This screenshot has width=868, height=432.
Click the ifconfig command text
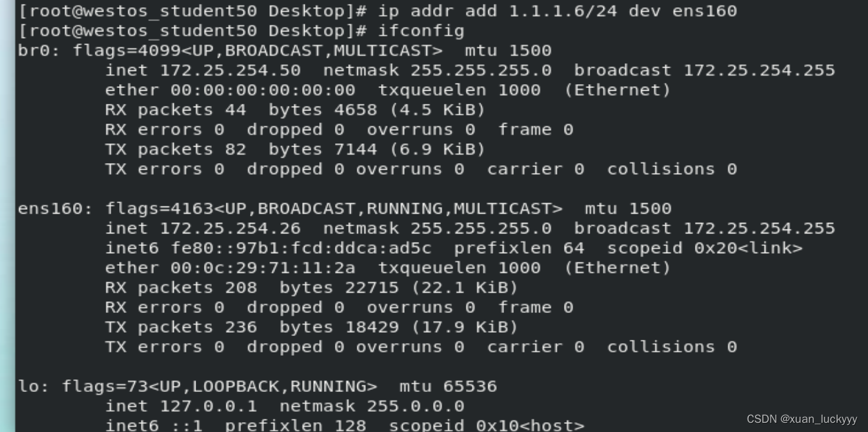421,31
